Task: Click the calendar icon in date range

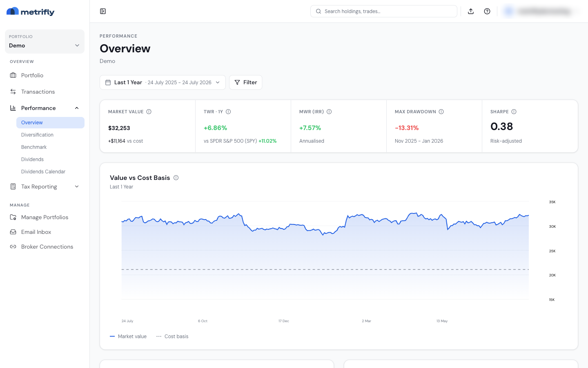Action: (x=108, y=83)
